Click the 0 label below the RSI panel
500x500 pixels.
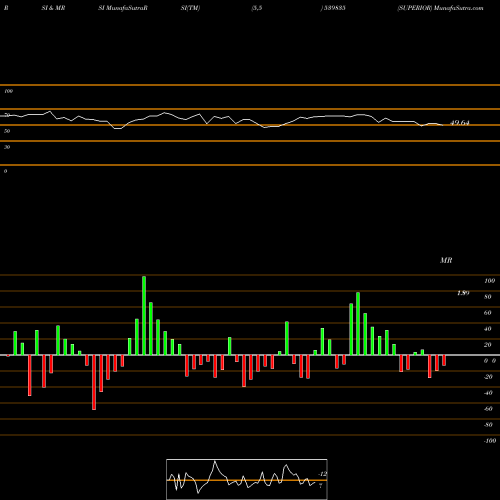[5, 171]
